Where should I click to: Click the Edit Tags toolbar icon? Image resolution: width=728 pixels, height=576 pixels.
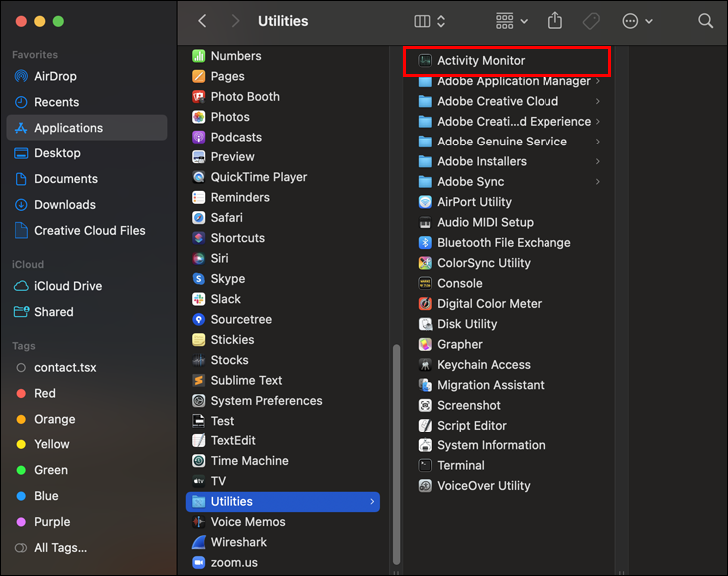[591, 21]
